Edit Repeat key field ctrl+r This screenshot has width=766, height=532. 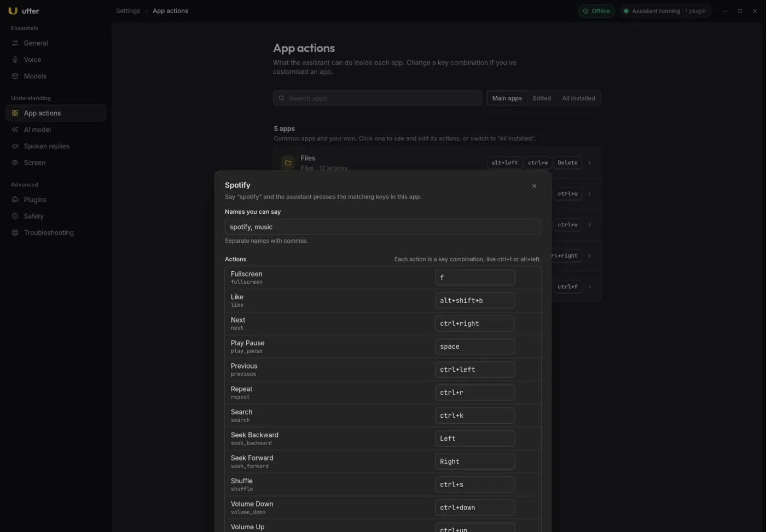474,393
